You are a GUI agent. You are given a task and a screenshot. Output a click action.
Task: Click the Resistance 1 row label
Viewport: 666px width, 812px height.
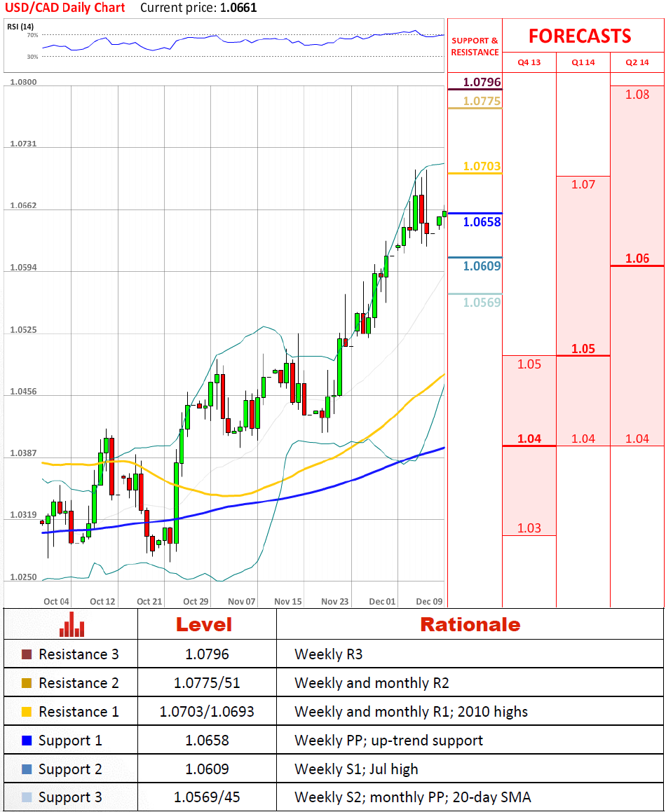point(79,712)
